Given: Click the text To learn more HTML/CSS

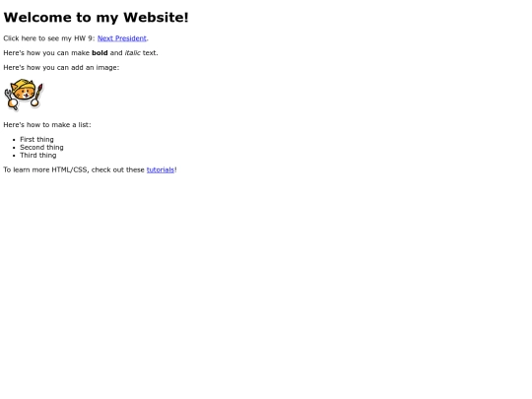Looking at the screenshot, I should pos(46,169).
